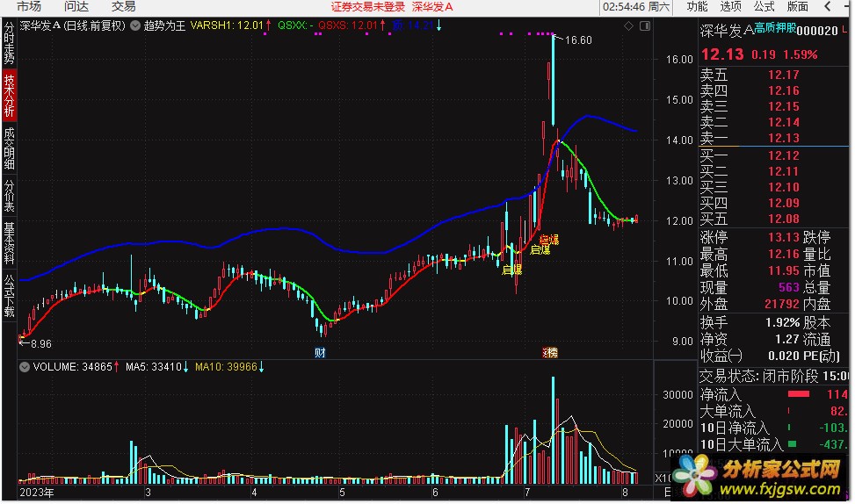Click the 深华发A (日线.前复权) chart title
Image resolution: width=855 pixels, height=504 pixels.
73,25
